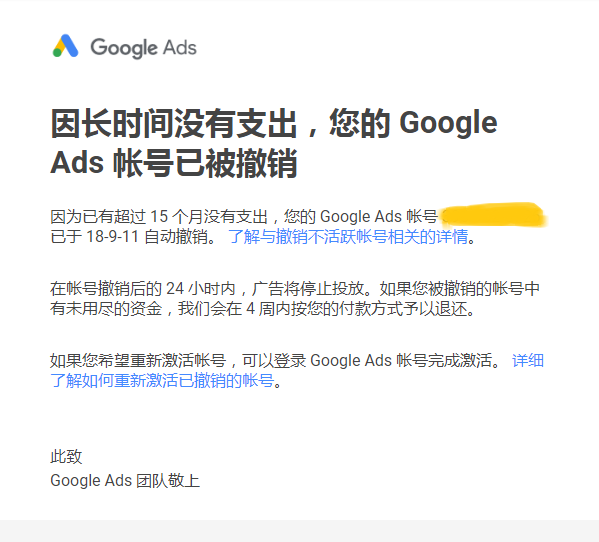599x542 pixels.
Task: Click the 15 个月 text in first paragraph
Action: click(176, 217)
